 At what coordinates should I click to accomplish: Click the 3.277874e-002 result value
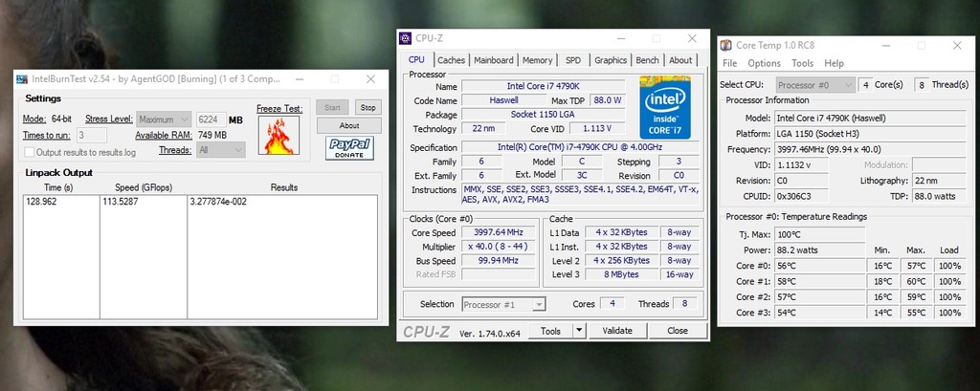pos(217,202)
